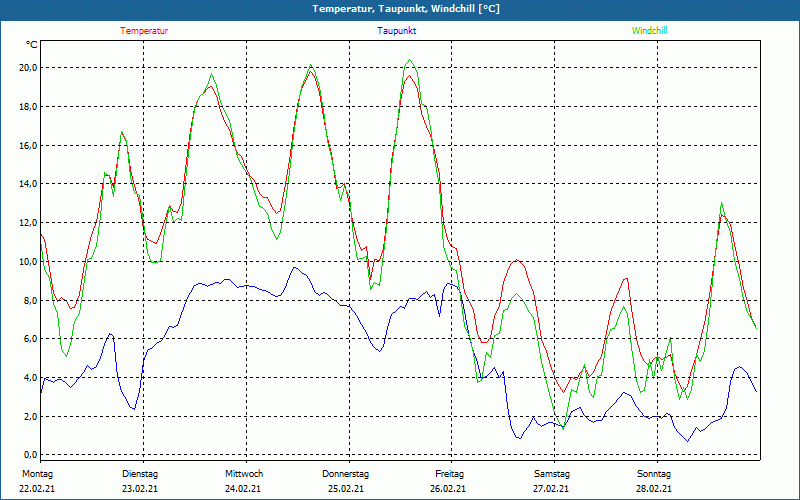800x500 pixels.
Task: Click the date 22.02.21
Action: coord(37,489)
